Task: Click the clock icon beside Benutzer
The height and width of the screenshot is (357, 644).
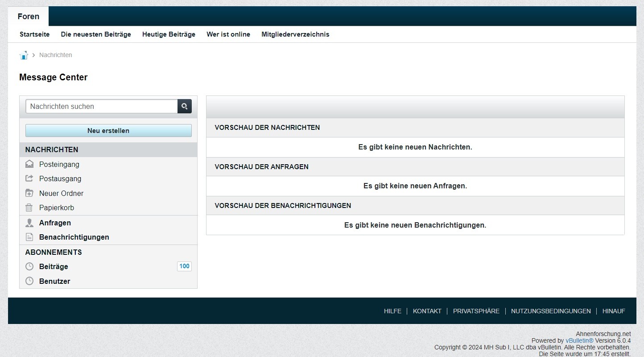Action: pos(29,281)
